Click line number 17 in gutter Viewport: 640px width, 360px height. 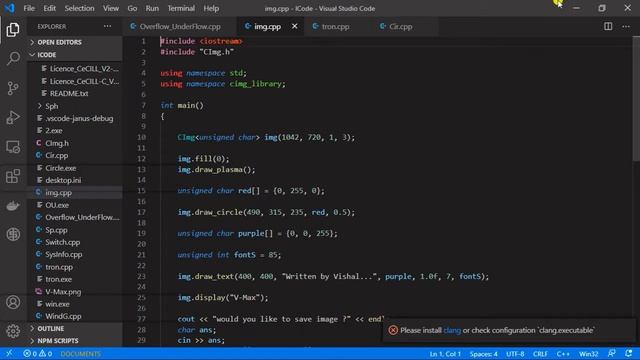(141, 212)
